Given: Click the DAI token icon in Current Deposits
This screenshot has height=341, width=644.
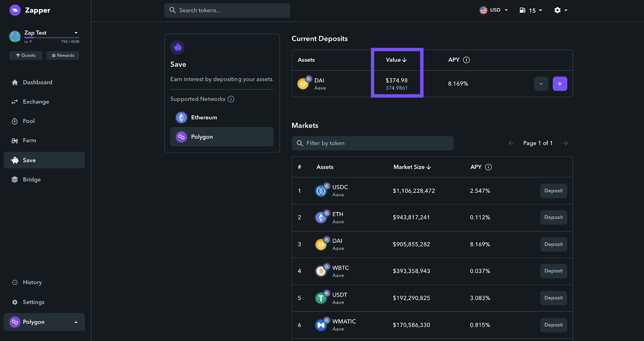Looking at the screenshot, I should tap(304, 83).
